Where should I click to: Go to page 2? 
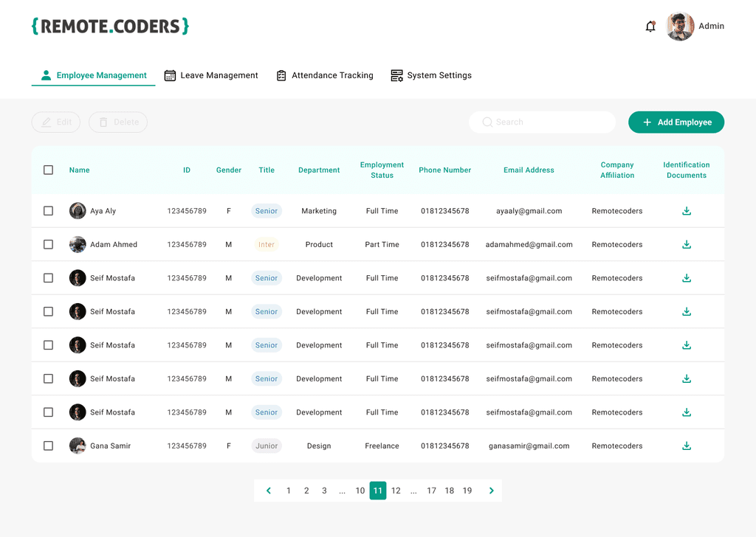(306, 491)
